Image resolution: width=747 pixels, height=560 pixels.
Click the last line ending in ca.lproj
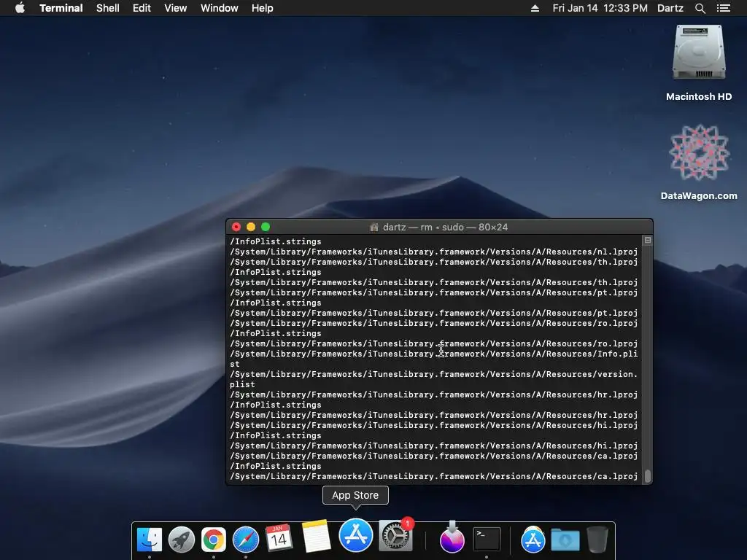433,476
